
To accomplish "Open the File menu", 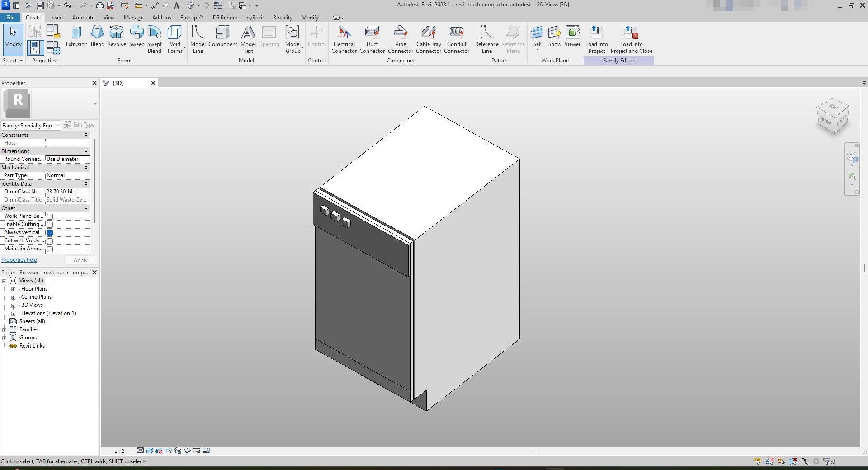I will (x=10, y=18).
